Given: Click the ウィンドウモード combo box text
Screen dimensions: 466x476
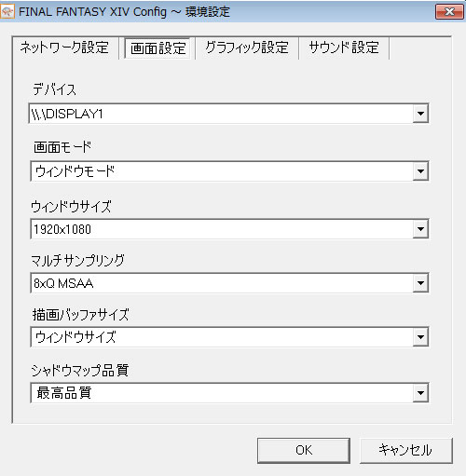Looking at the screenshot, I should coord(75,171).
